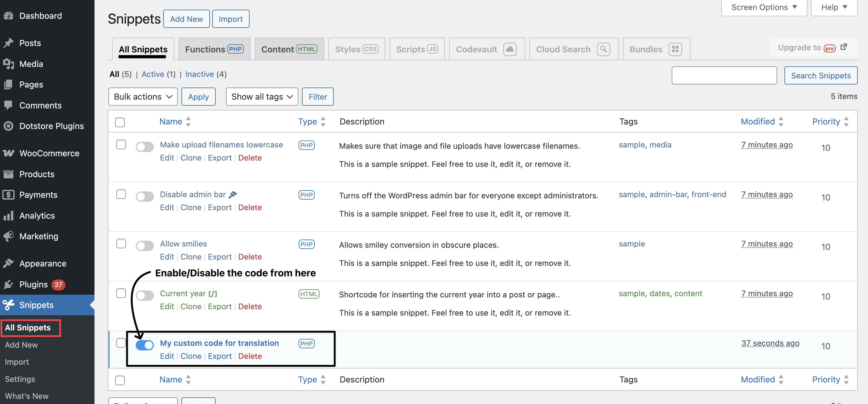868x404 pixels.
Task: Expand Screen Options panel
Action: pyautogui.click(x=764, y=7)
